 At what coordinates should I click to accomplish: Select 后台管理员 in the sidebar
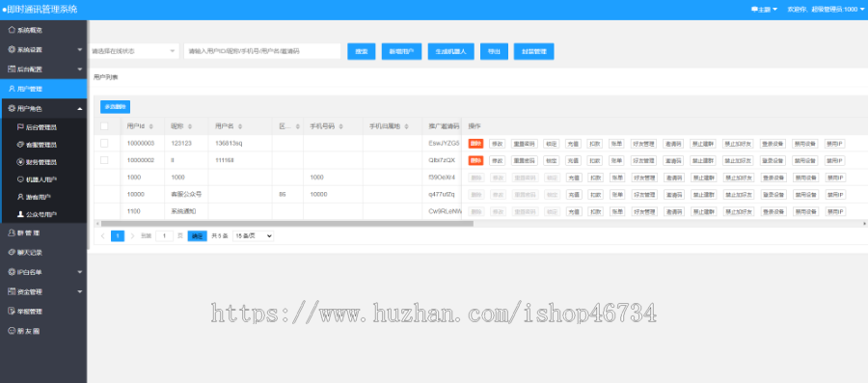coord(43,127)
